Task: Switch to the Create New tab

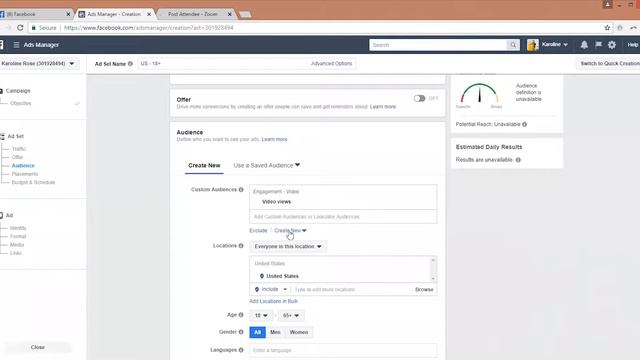Action: pos(204,165)
